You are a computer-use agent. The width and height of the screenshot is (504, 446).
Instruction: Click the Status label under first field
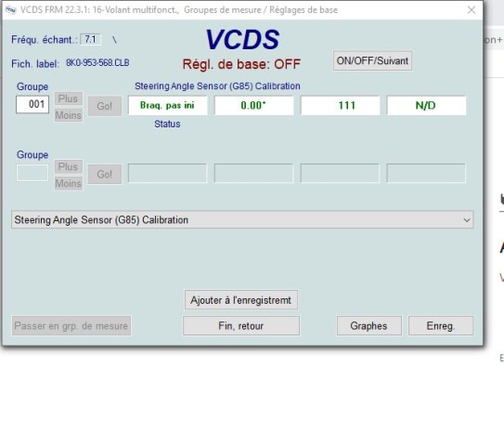167,124
